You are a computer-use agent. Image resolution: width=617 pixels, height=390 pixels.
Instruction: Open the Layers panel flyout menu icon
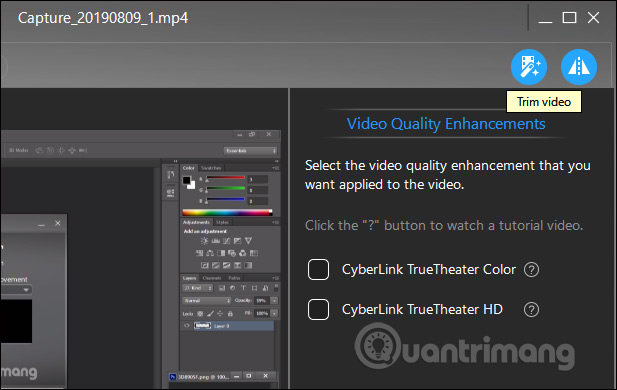(275, 278)
